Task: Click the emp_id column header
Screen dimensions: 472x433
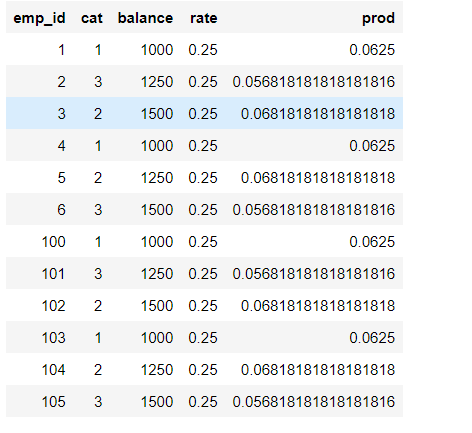Action: tap(39, 18)
